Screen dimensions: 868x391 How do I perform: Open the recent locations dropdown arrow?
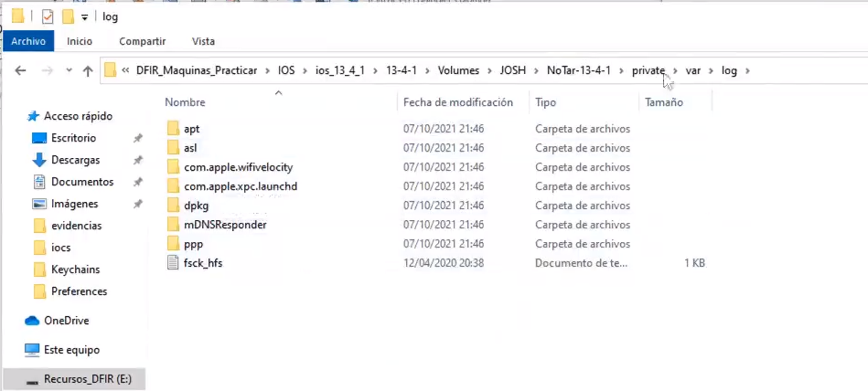(70, 70)
